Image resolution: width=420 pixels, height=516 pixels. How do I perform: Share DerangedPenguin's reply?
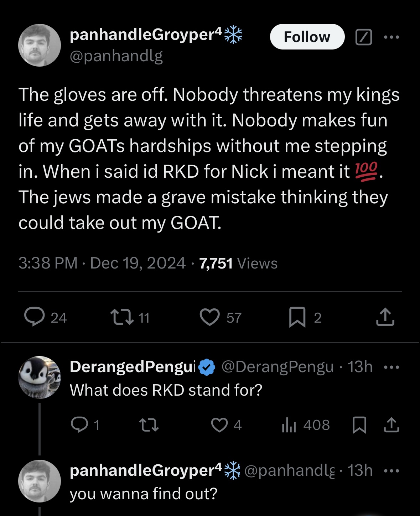click(392, 425)
